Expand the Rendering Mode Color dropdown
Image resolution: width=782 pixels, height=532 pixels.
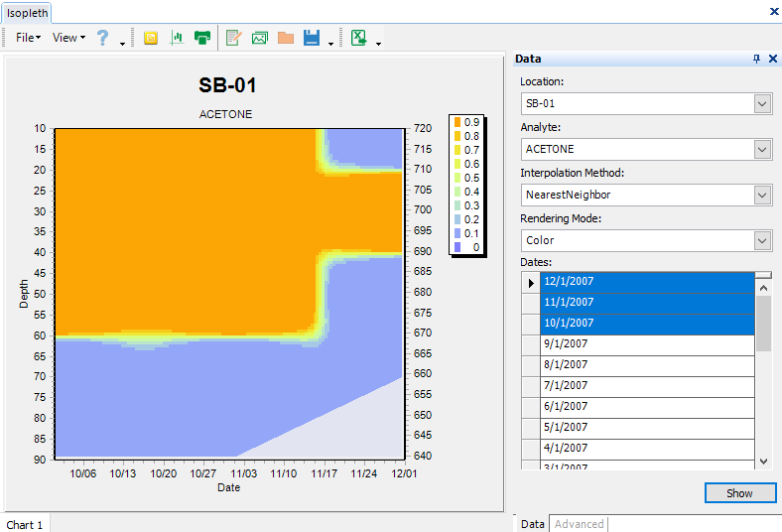(x=762, y=240)
